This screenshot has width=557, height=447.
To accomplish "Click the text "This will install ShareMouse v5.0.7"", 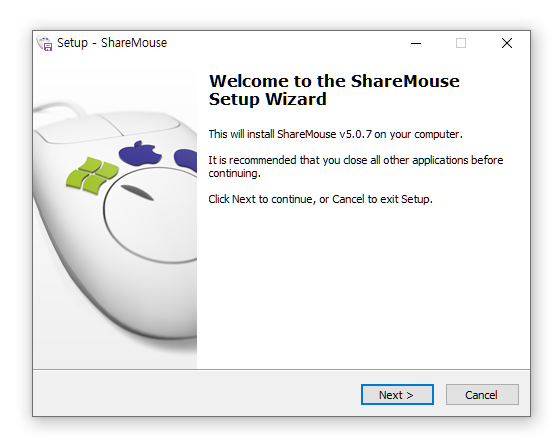I will [x=290, y=134].
